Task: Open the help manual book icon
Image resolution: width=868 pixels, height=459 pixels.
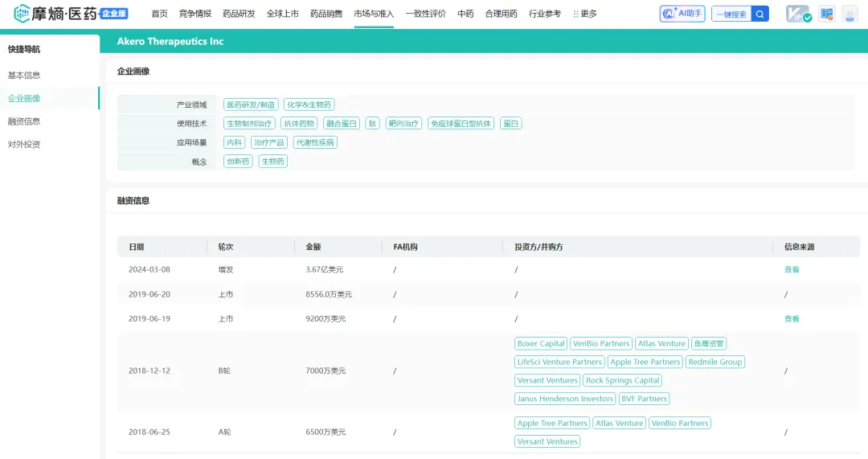Action: point(827,14)
